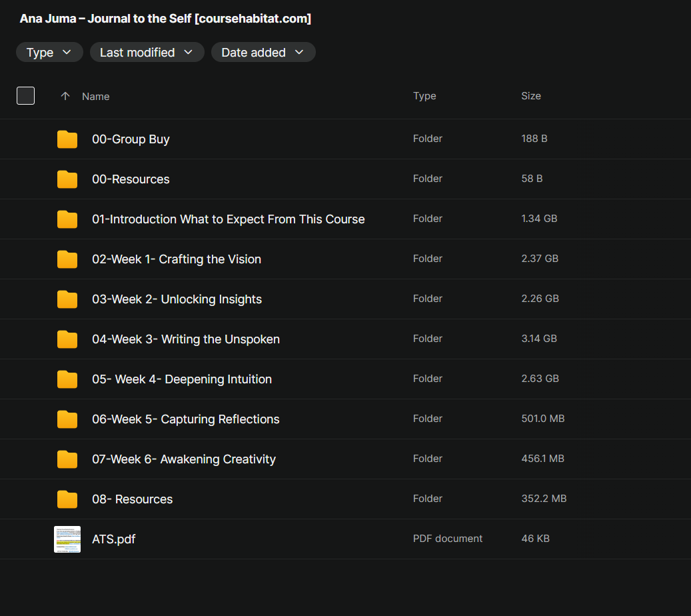
Task: Click the folder icon for 06-Week 5
Action: 67,419
